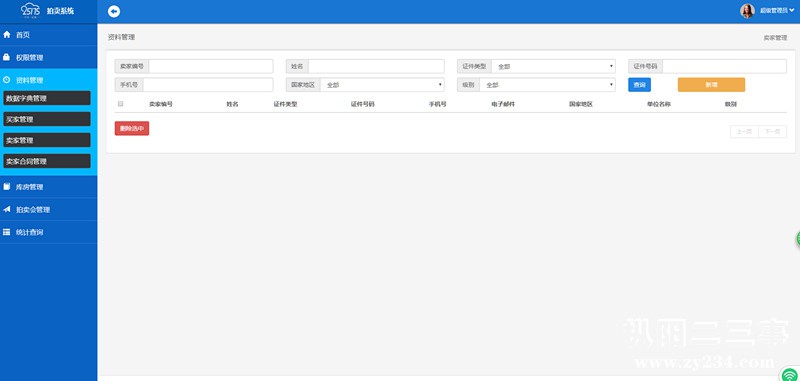Click the lock icon for 权限管理
Screen dimensions: 800x381
7,57
